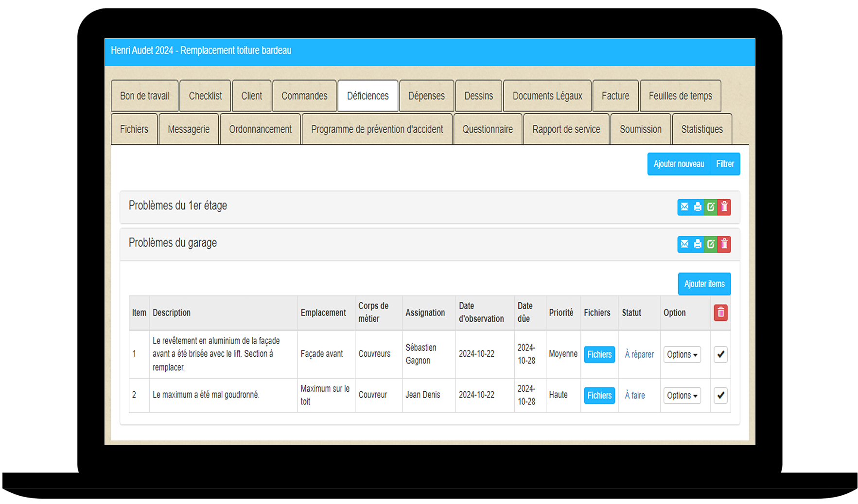Click the Ajouter nouveau button
858x504 pixels.
(x=679, y=164)
